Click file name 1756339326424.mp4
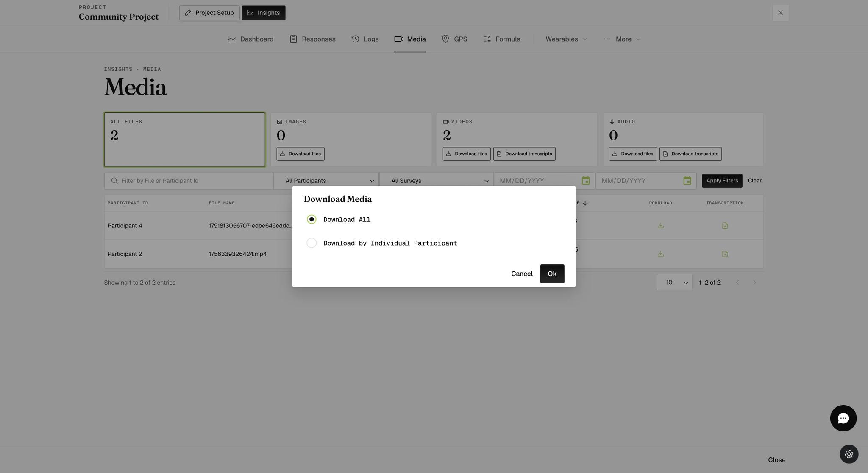Viewport: 868px width, 473px height. click(238, 254)
